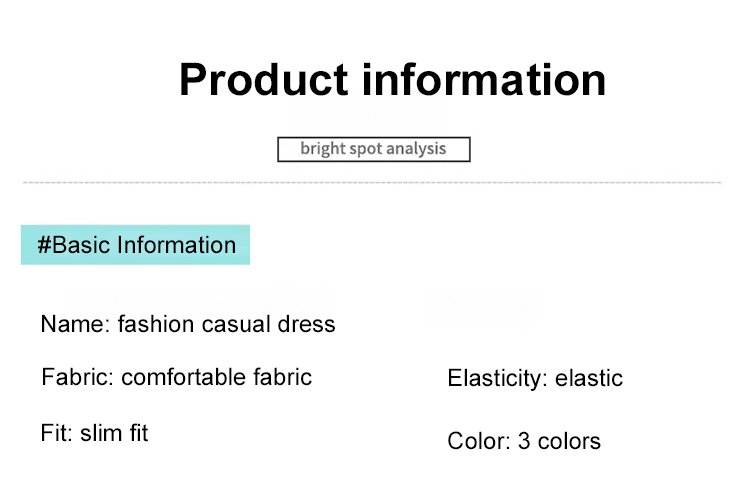Select the "elastic" value text
Viewport: 750px width, 503px height.
click(588, 379)
